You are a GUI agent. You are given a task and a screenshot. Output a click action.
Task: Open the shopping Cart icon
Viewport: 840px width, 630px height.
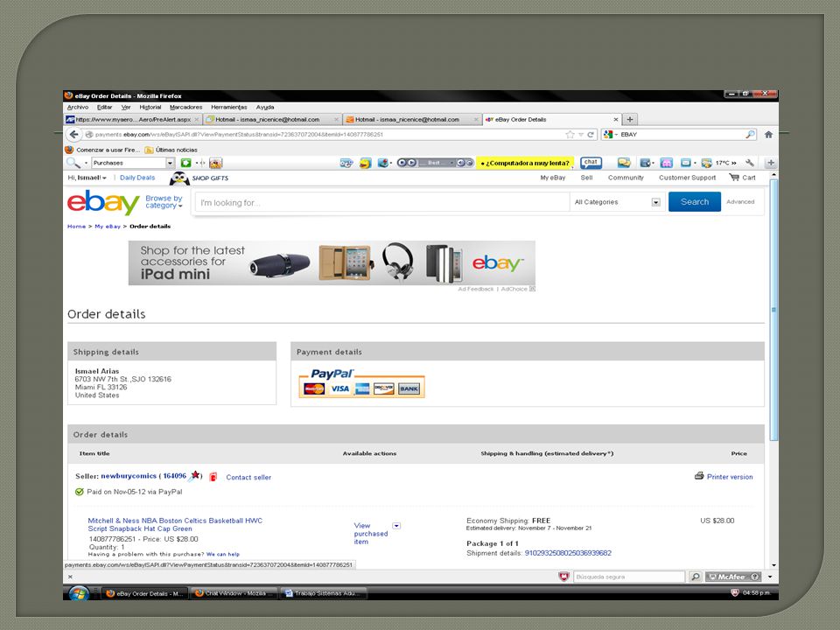[x=734, y=178]
